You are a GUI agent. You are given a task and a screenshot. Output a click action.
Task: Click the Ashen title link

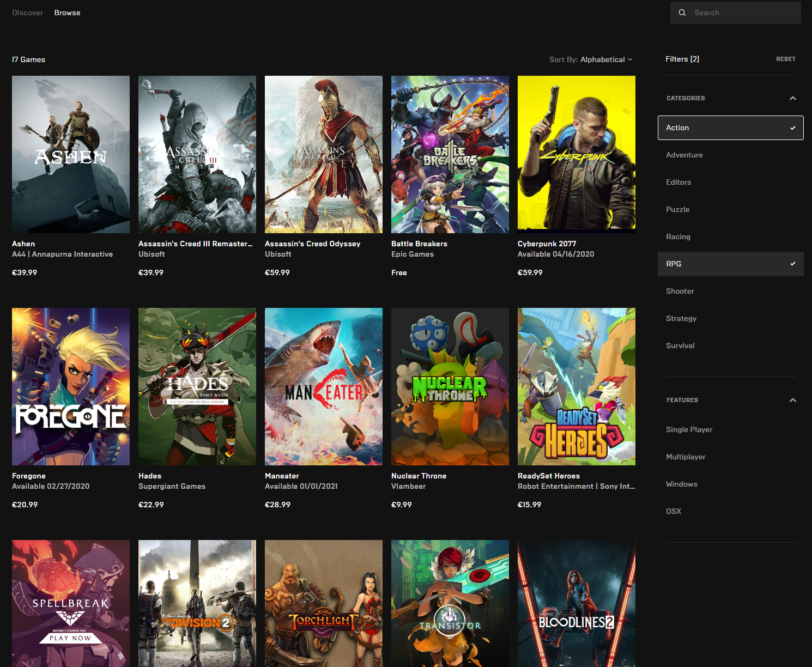pos(23,244)
